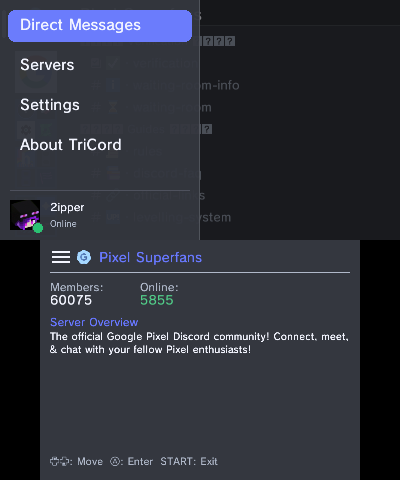Screen dimensions: 400x480
Task: Click the START: Exit hint
Action: coord(189,461)
